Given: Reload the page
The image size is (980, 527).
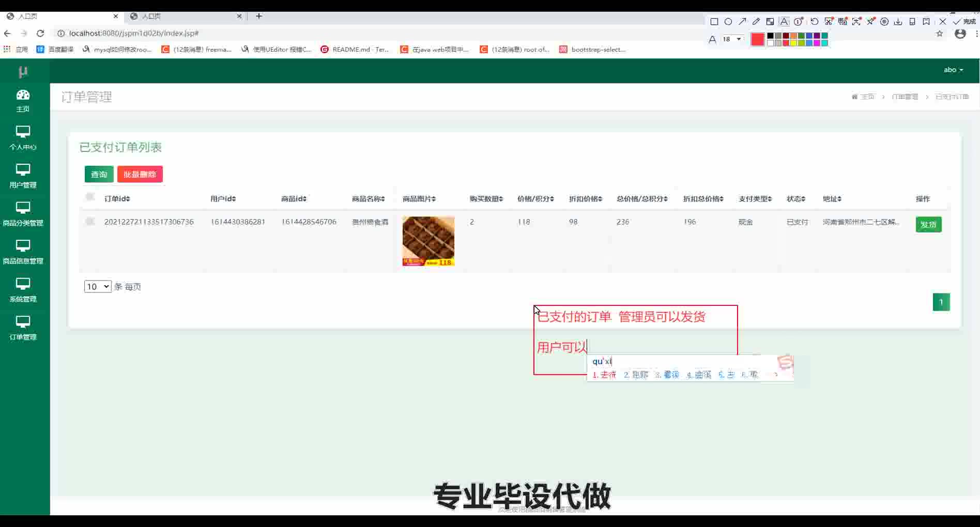Looking at the screenshot, I should (x=40, y=33).
